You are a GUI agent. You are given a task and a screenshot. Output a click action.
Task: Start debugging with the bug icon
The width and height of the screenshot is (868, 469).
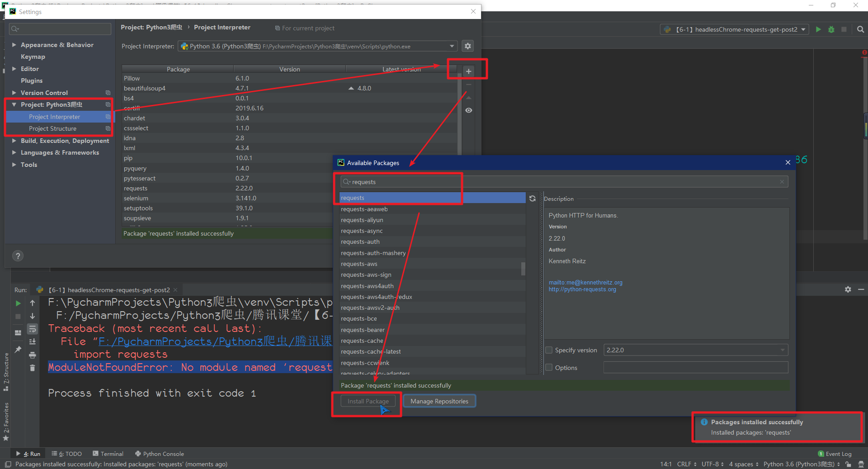831,29
